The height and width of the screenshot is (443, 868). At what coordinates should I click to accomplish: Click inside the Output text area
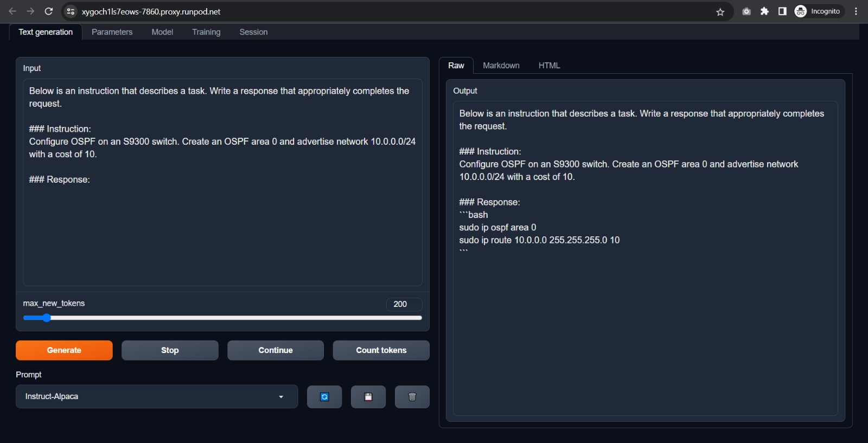click(646, 258)
